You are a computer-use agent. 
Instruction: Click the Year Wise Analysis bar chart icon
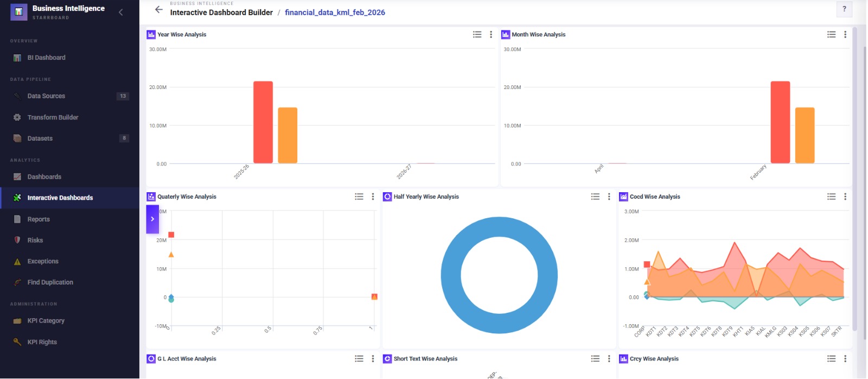[151, 34]
